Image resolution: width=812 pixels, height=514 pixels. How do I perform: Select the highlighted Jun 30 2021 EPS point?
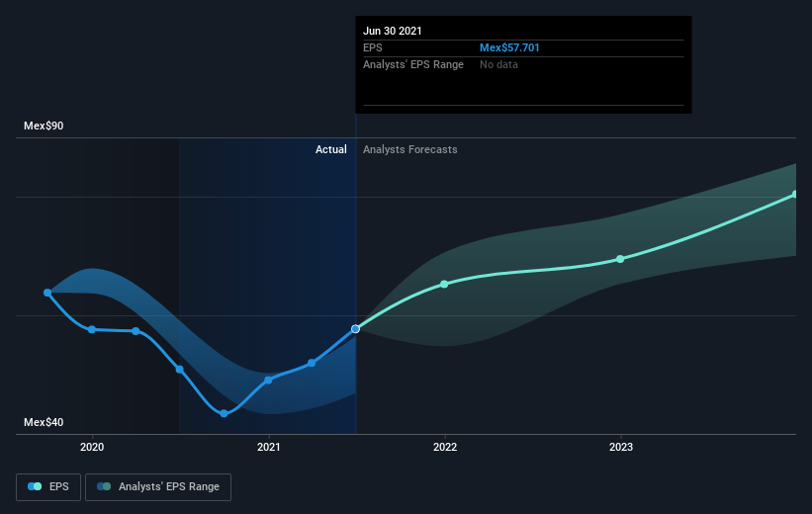(x=355, y=328)
